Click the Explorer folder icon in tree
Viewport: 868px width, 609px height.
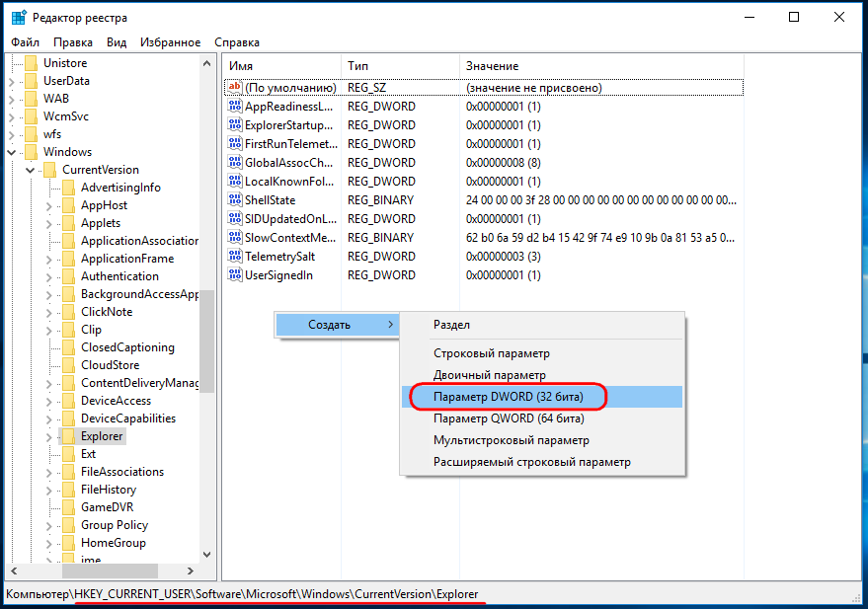[69, 436]
